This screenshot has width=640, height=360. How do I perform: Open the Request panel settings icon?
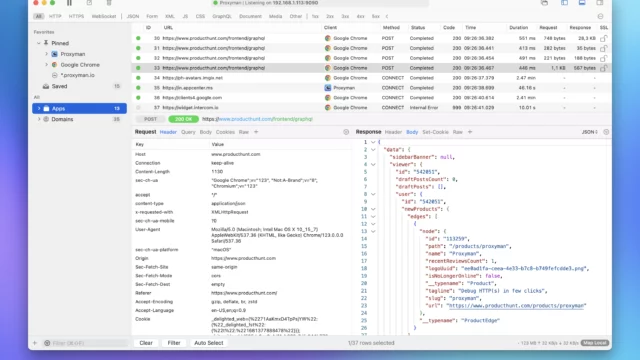[x=346, y=132]
